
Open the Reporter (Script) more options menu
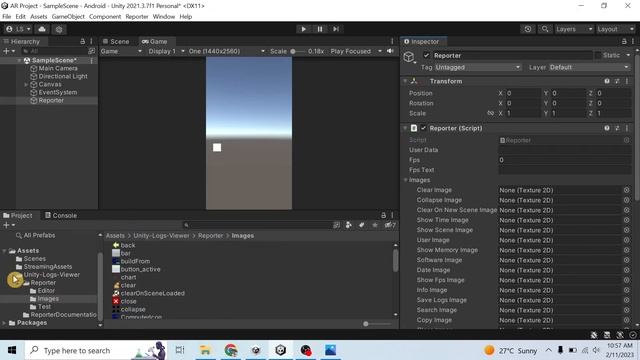627,128
